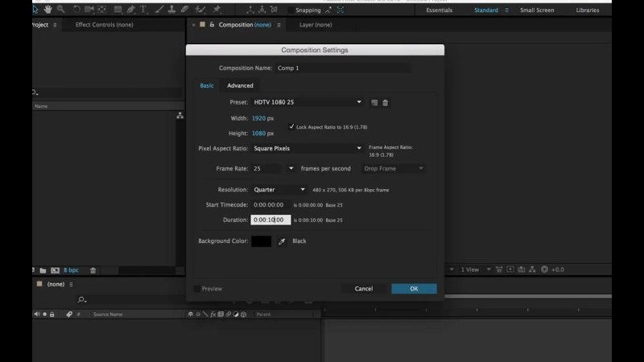This screenshot has height=362, width=644.
Task: Toggle the effects fx switch column
Action: point(213,315)
